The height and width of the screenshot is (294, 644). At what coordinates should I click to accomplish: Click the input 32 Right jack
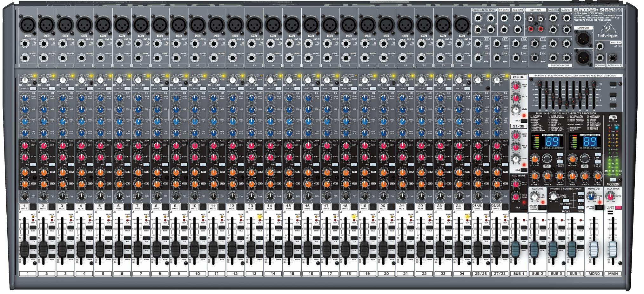click(535, 58)
